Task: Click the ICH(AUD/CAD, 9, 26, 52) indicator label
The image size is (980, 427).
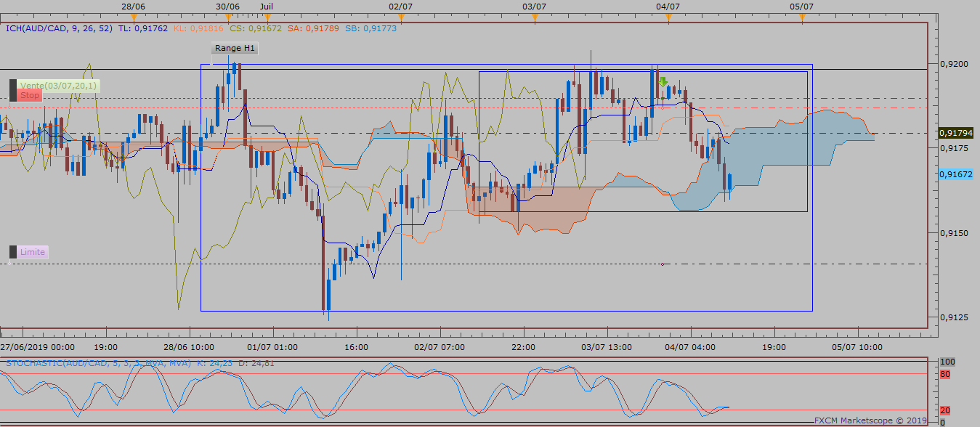Action: point(58,28)
